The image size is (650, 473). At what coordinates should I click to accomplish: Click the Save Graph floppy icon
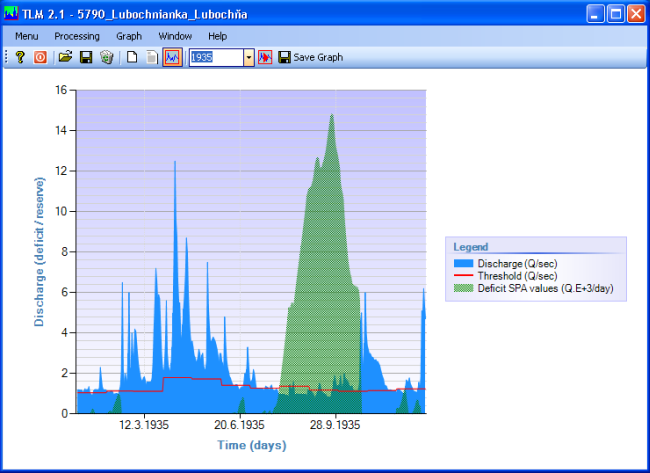point(284,57)
